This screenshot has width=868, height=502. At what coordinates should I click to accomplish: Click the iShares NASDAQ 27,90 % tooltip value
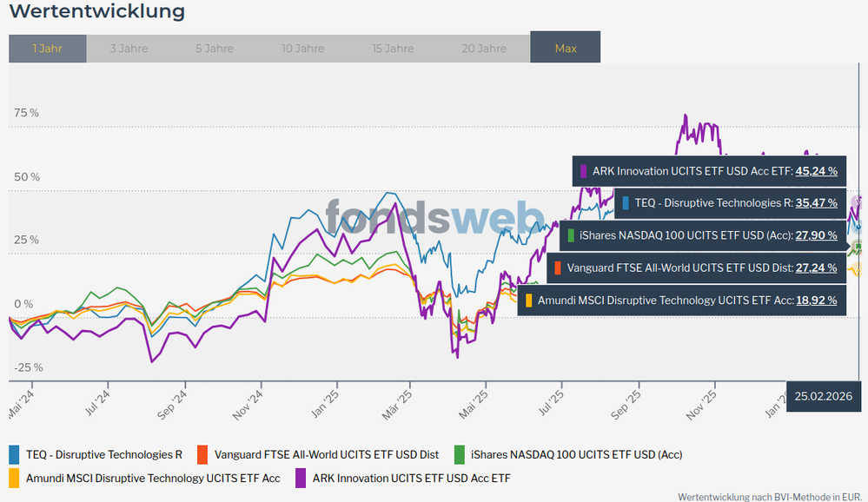pos(817,235)
